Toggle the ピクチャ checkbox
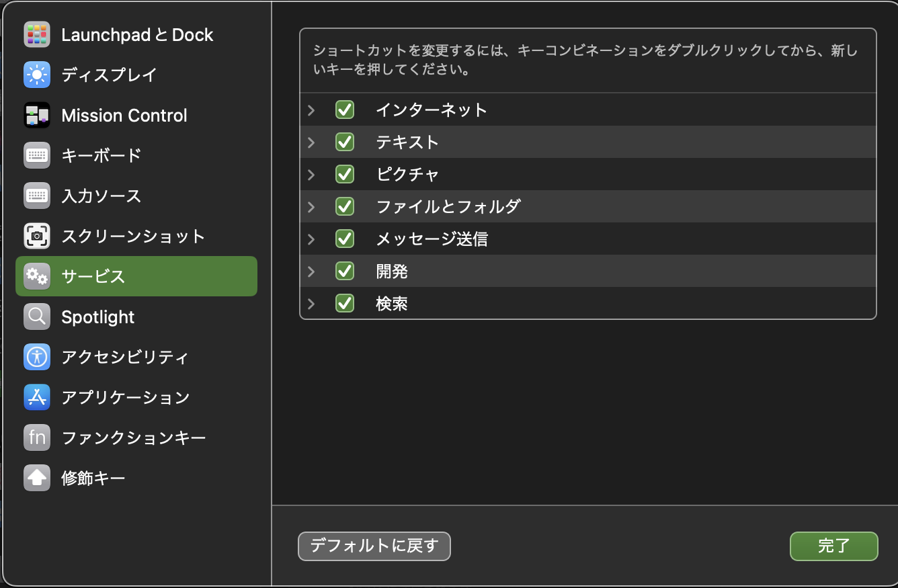The width and height of the screenshot is (898, 588). point(345,174)
